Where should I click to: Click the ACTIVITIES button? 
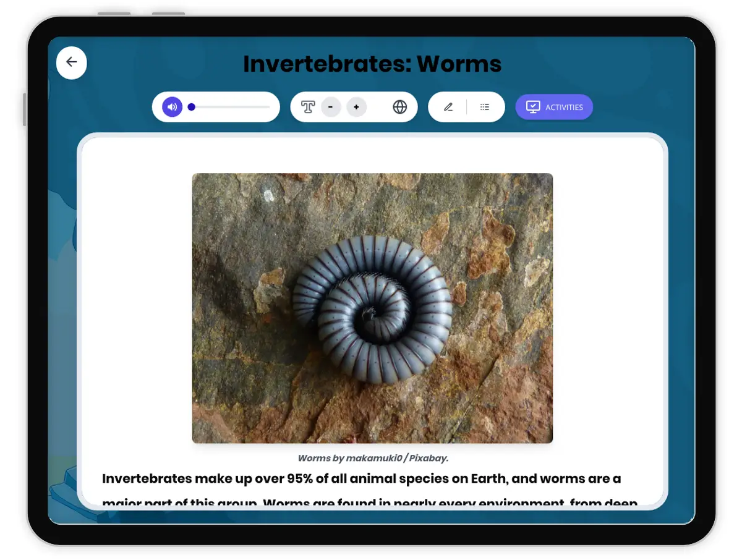click(x=554, y=106)
